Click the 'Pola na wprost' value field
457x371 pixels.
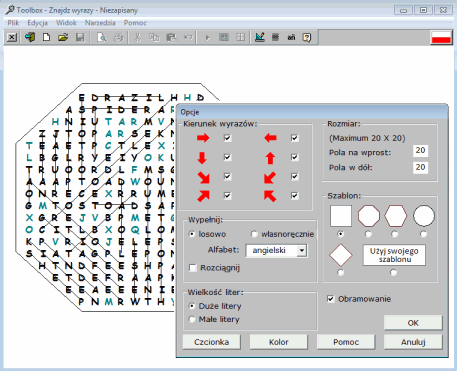pyautogui.click(x=420, y=151)
